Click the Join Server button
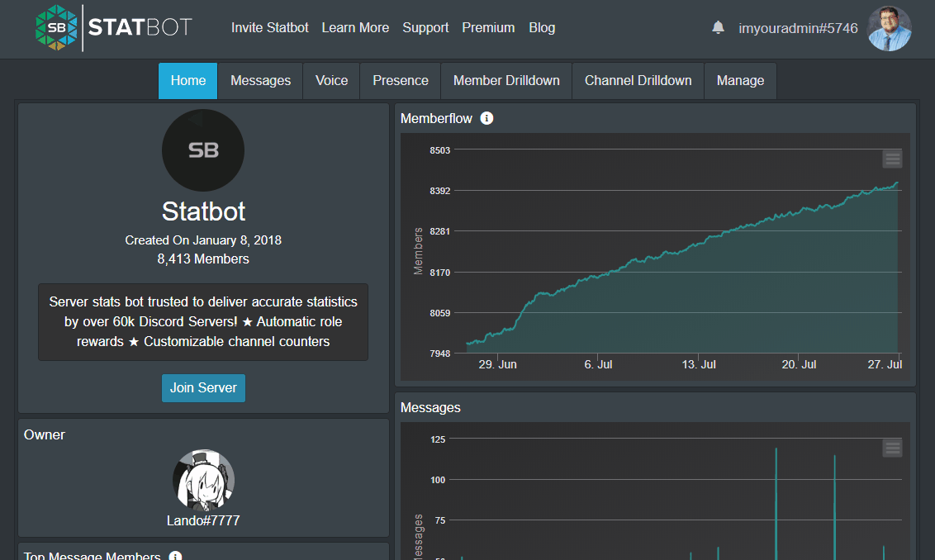Image resolution: width=935 pixels, height=560 pixels. coord(203,387)
